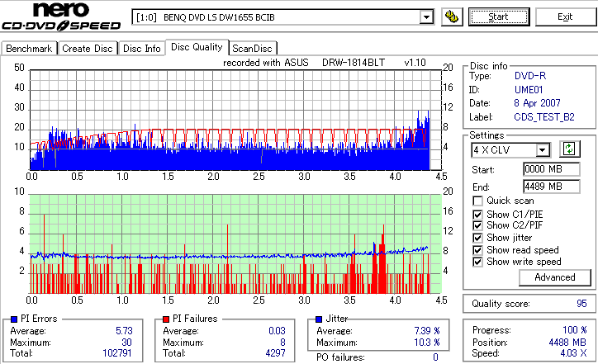Select the Disc Quality tab
This screenshot has width=598, height=364.
click(197, 47)
